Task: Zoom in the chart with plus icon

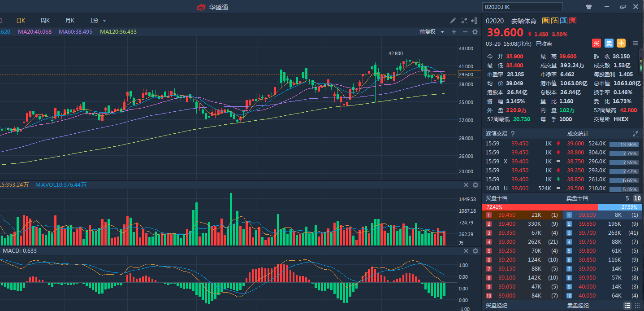Action: point(454,32)
